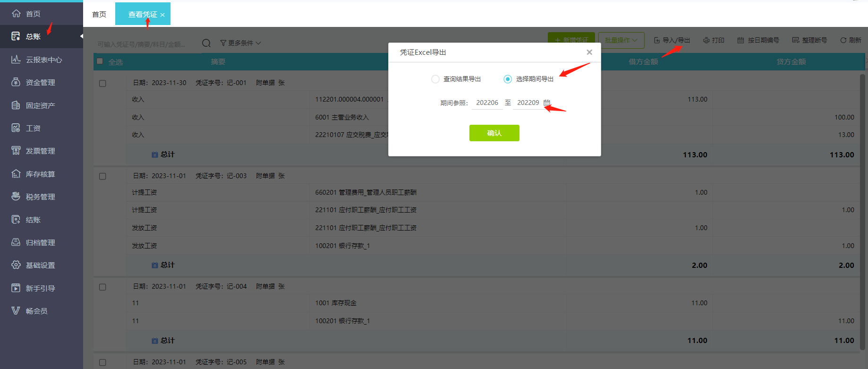Open 发票管理 sidebar item

tap(42, 151)
